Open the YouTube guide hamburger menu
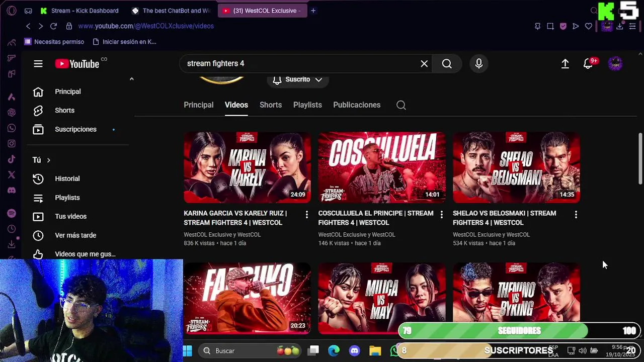The image size is (644, 362). click(38, 64)
